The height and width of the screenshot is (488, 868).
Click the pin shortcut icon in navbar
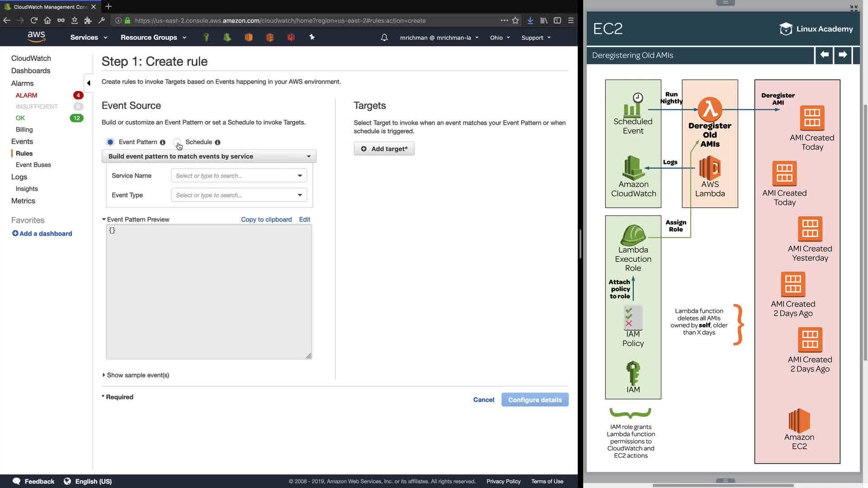(311, 37)
